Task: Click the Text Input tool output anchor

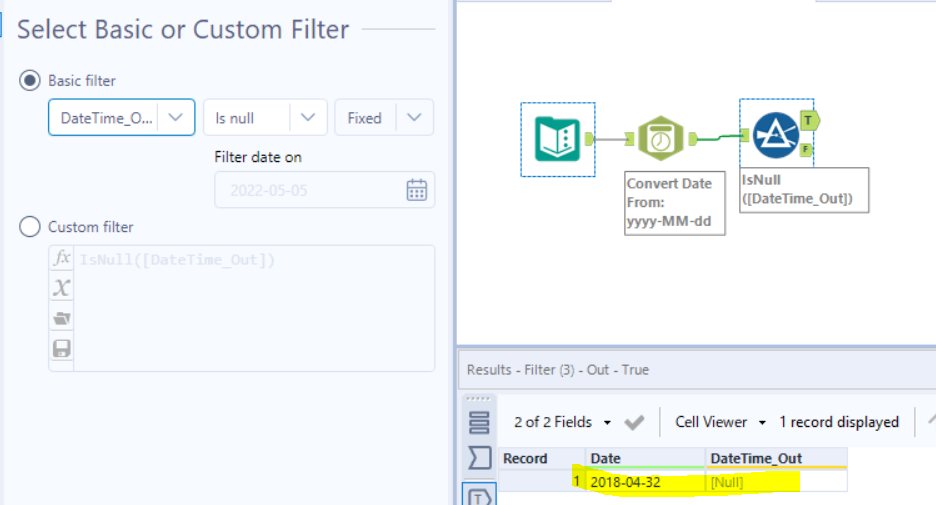Action: [589, 139]
